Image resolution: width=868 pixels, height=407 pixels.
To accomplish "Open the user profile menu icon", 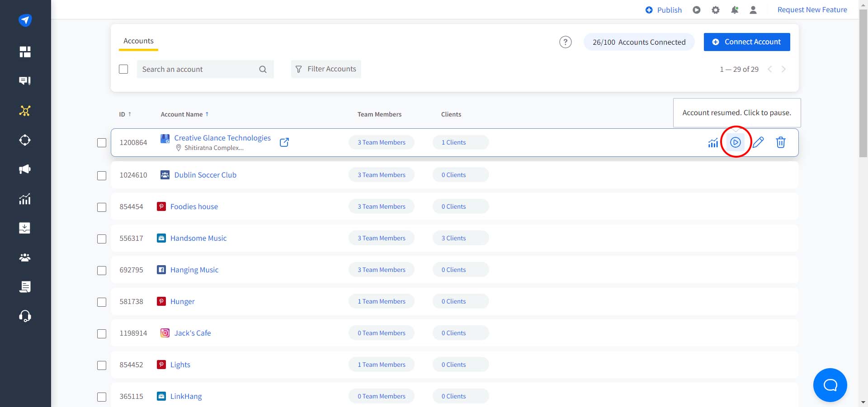I will tap(753, 10).
